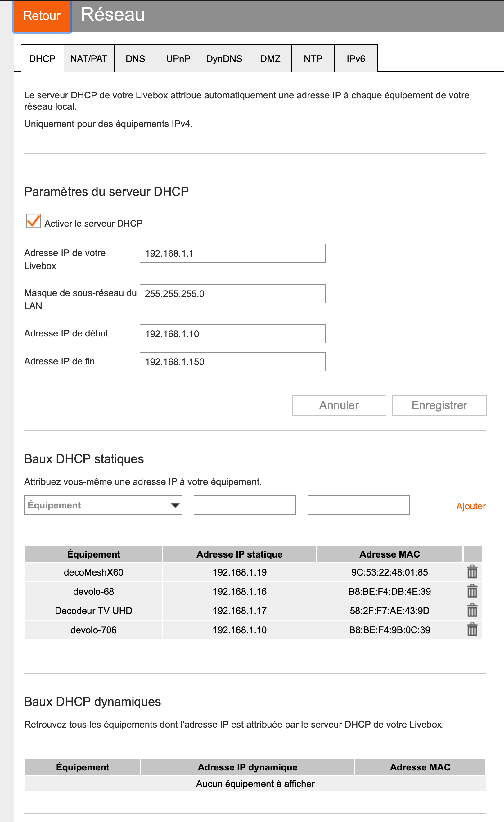Click Enregistrer to save DHCP settings
The image size is (504, 822).
tap(439, 405)
